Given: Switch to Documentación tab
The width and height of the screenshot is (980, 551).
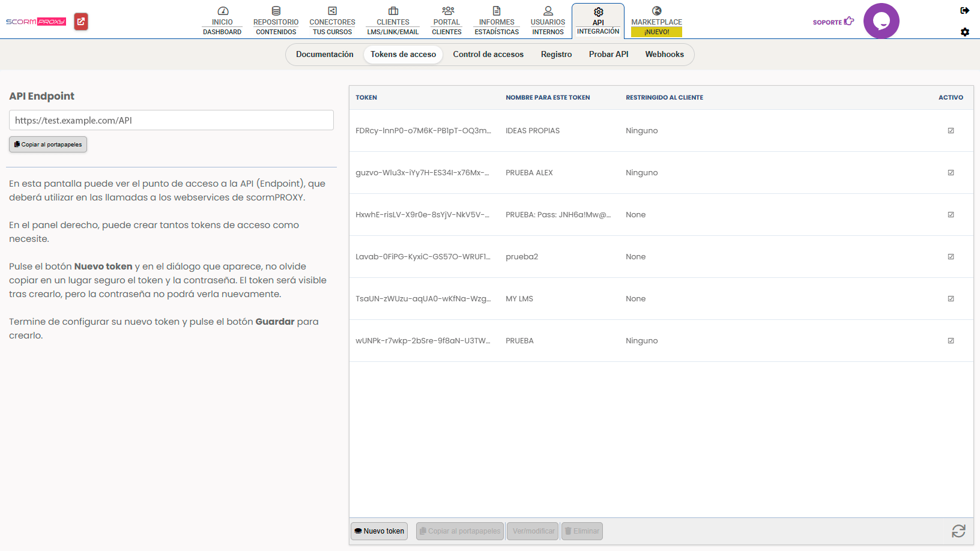Looking at the screenshot, I should (x=325, y=55).
